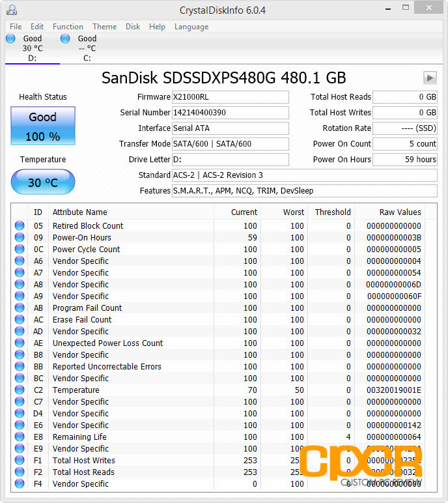
Task: Click the next disk arrow button
Action: (x=430, y=78)
